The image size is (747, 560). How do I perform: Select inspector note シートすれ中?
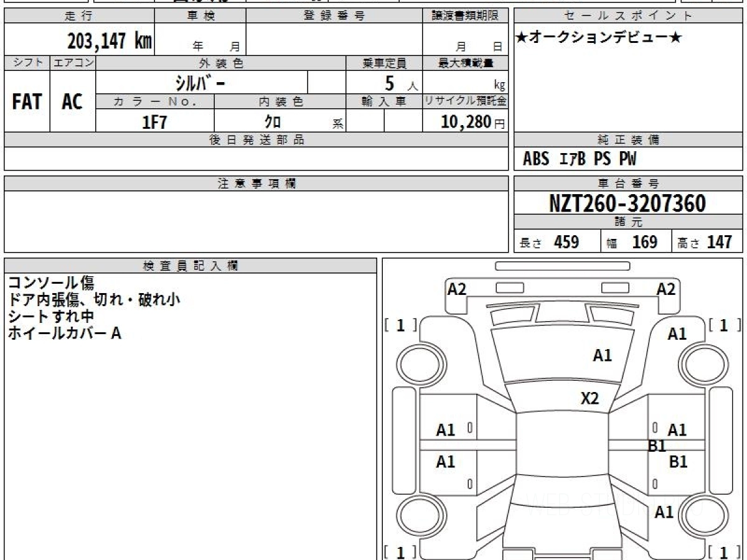[51, 316]
